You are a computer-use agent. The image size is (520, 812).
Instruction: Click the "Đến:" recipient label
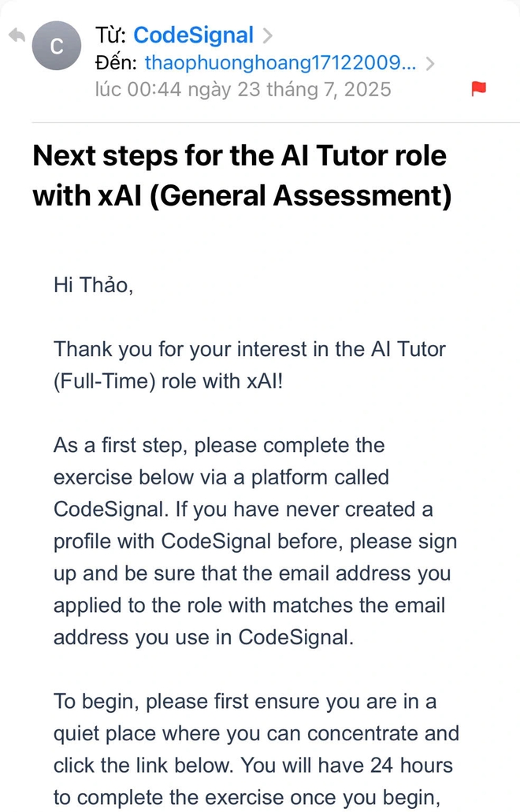coord(116,63)
